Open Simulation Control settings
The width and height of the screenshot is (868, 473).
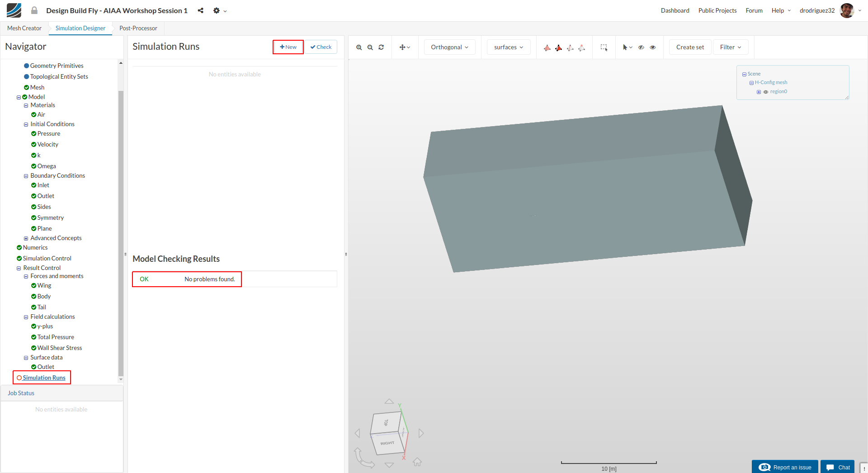click(x=47, y=259)
